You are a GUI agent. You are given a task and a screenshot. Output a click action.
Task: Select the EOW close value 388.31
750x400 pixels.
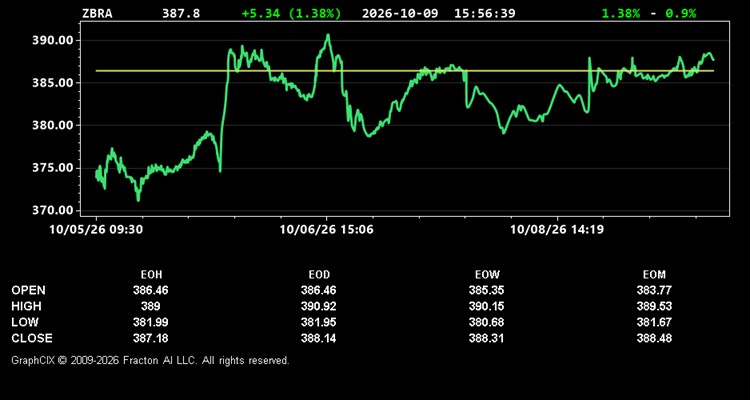[486, 338]
